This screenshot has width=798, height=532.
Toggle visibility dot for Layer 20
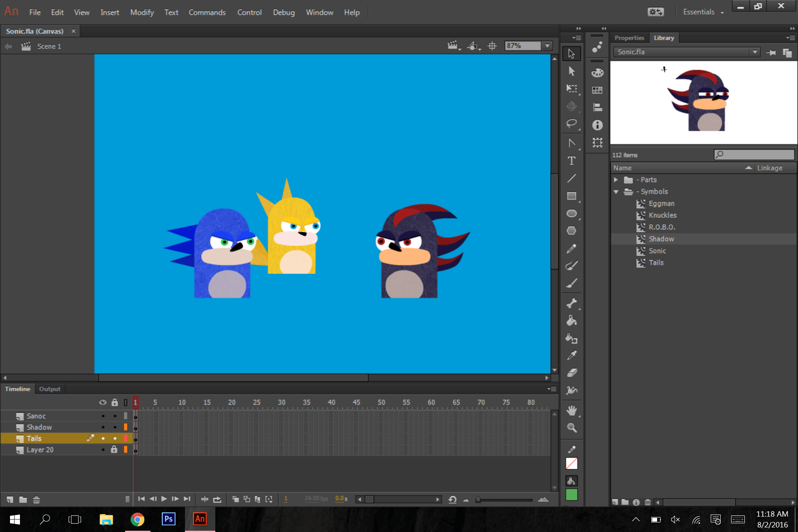click(103, 450)
